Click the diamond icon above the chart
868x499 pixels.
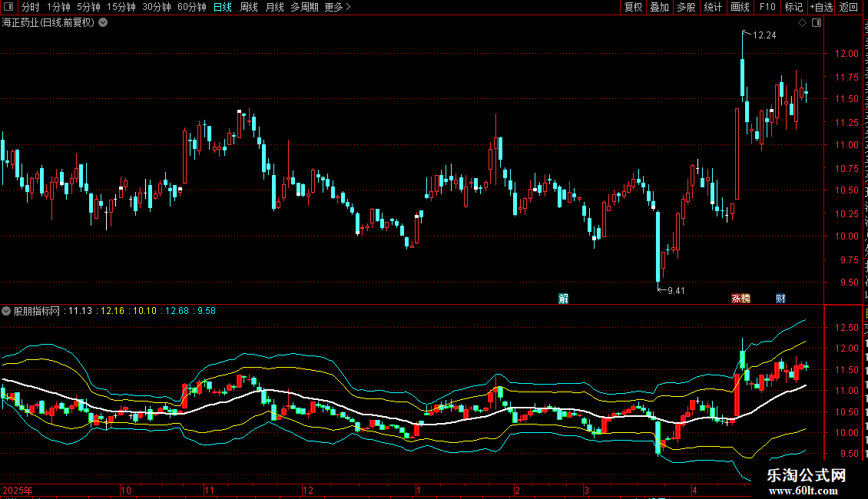(802, 23)
